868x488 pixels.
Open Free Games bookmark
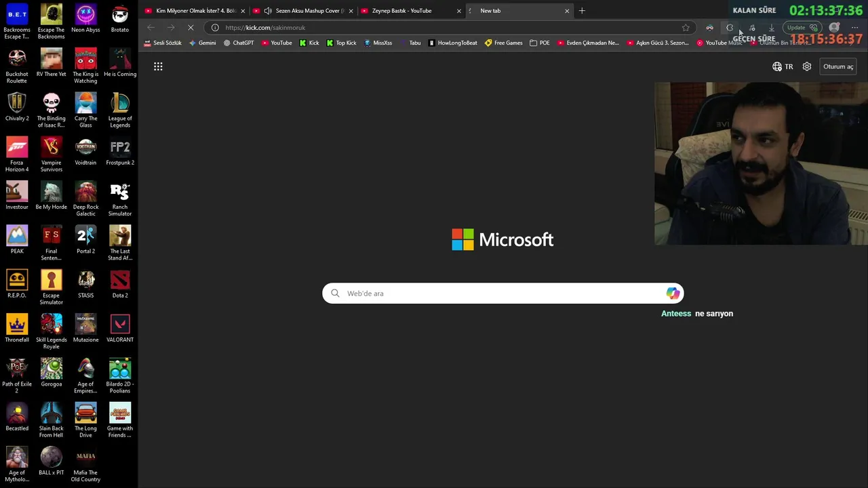503,43
